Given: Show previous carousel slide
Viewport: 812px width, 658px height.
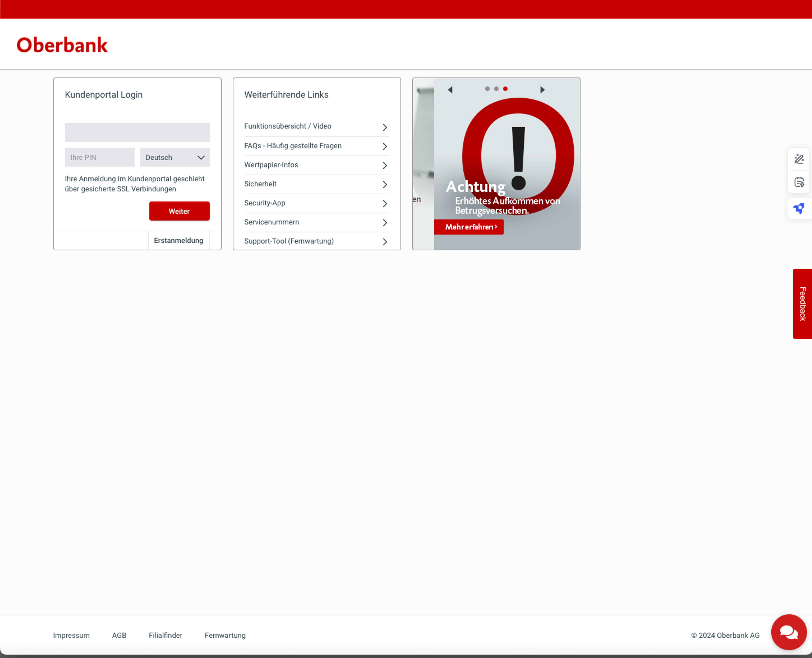Looking at the screenshot, I should (450, 90).
